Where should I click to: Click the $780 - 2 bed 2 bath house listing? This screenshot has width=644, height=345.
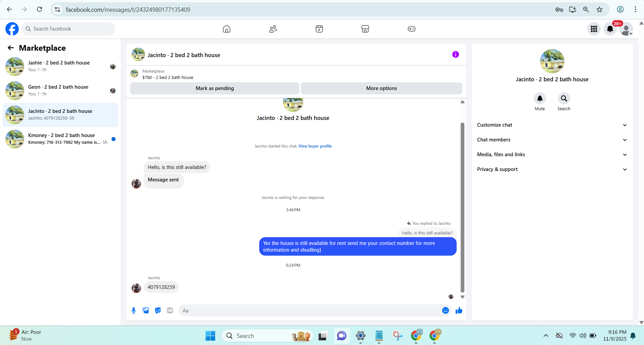pyautogui.click(x=168, y=78)
